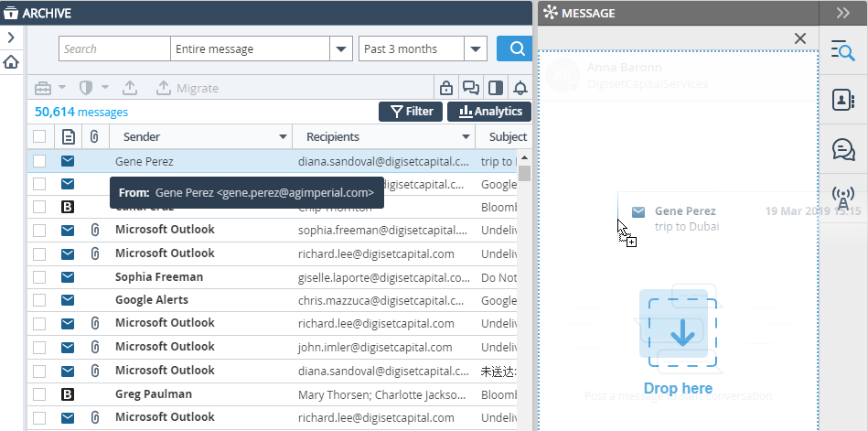The image size is (868, 431).
Task: Click the notification bell icon
Action: 520,89
